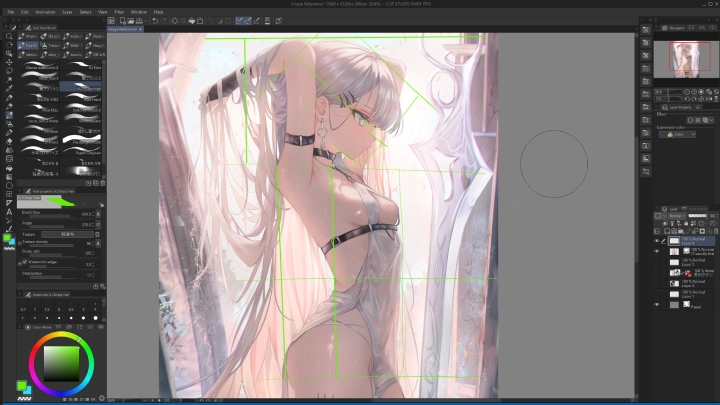Click the Texture selection button
This screenshot has width=720, height=405.
(x=68, y=234)
